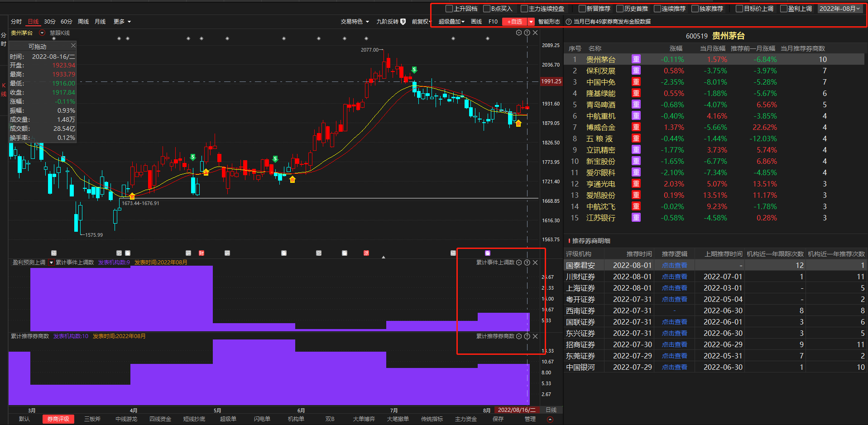Viewport: 868px width, 425px height.
Task: Sort by the 当月推荐券商数 column header
Action: (x=803, y=48)
